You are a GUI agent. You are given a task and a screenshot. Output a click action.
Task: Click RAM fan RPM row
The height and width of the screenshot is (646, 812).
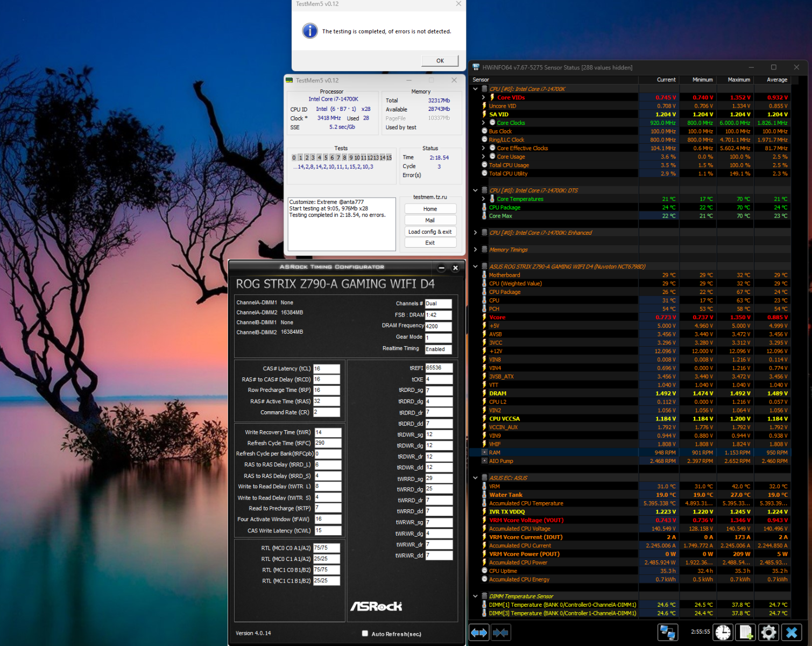tap(630, 453)
